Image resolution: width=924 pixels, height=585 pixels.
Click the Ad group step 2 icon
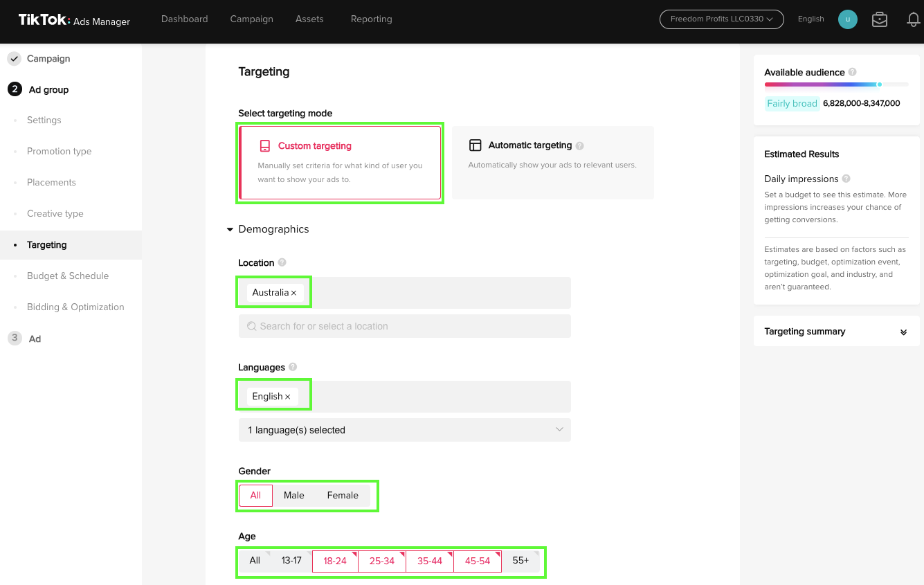[15, 89]
